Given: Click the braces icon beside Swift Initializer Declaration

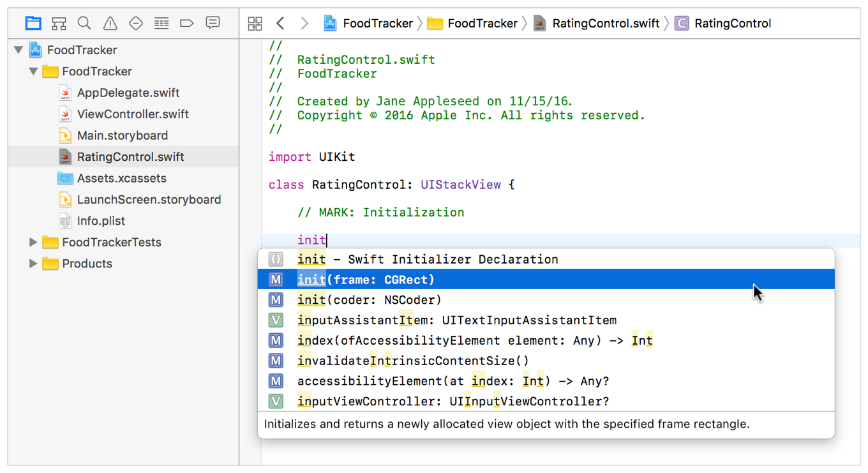Looking at the screenshot, I should 276,259.
